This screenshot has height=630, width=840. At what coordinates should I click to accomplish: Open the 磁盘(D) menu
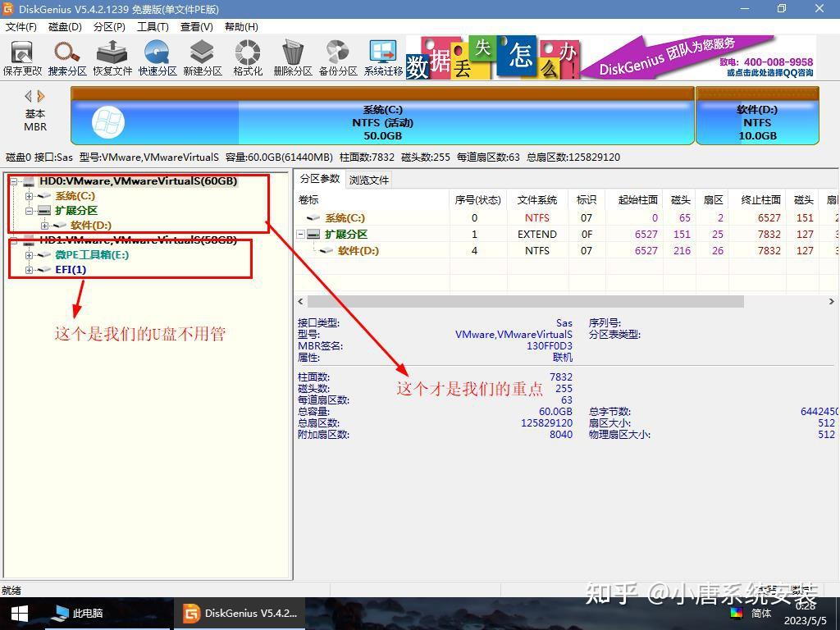pos(65,27)
